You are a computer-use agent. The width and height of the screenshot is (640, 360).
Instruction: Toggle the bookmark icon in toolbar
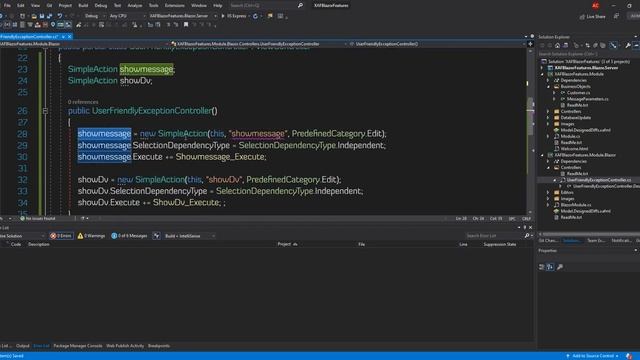tap(186, 25)
